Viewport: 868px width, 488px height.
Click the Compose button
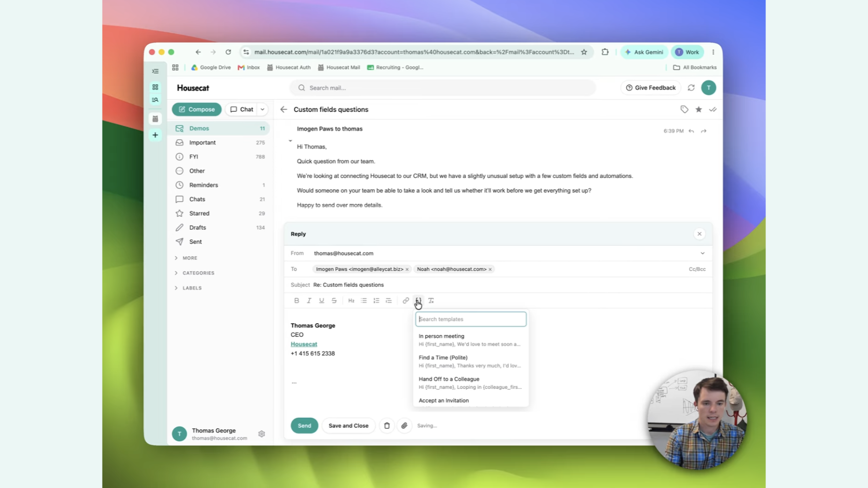tap(196, 109)
